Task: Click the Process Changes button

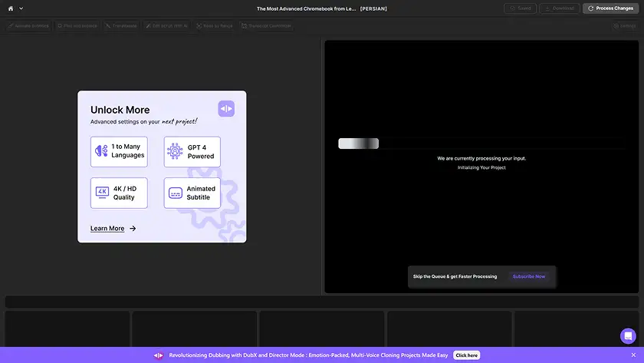Action: pos(610,8)
